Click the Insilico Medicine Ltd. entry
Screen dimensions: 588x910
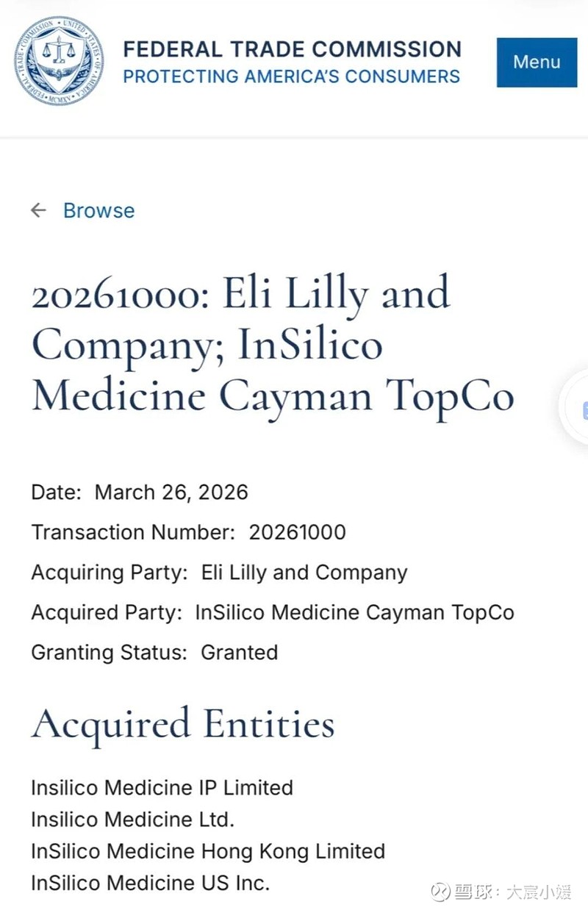coord(132,820)
